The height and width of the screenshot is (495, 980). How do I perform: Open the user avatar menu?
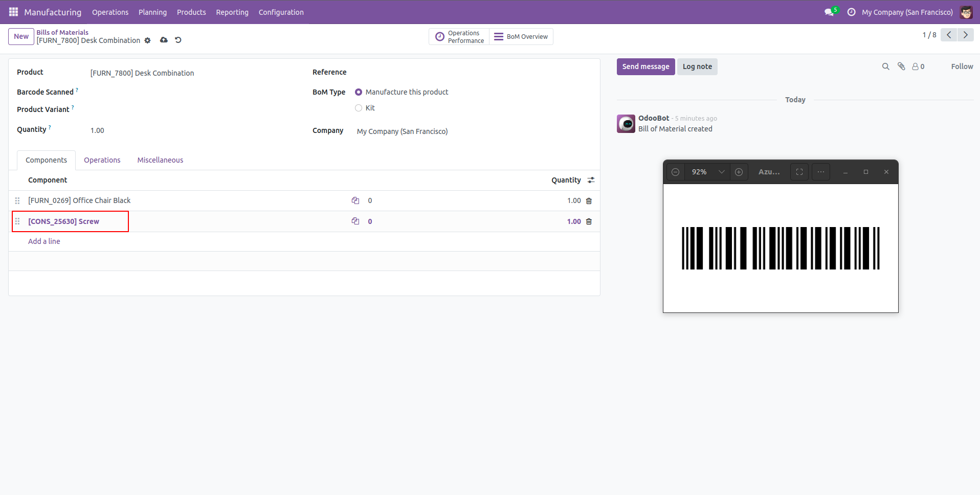click(966, 12)
